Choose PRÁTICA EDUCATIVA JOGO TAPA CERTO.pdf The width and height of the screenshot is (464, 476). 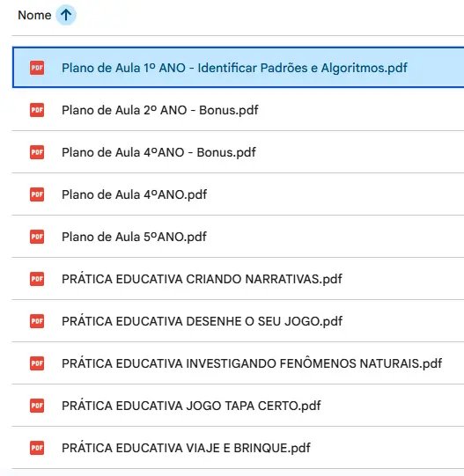pyautogui.click(x=191, y=406)
